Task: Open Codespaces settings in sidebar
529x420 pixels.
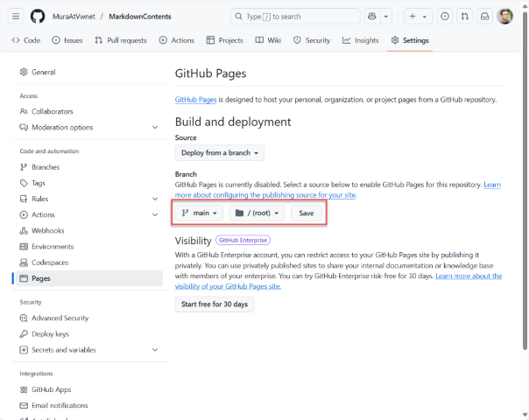Action: point(88,262)
